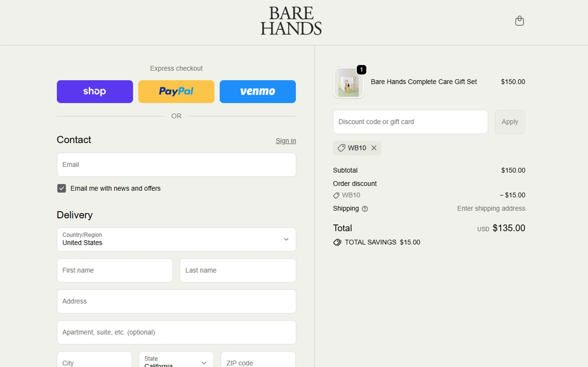Click the Bare Hands logo

point(291,21)
